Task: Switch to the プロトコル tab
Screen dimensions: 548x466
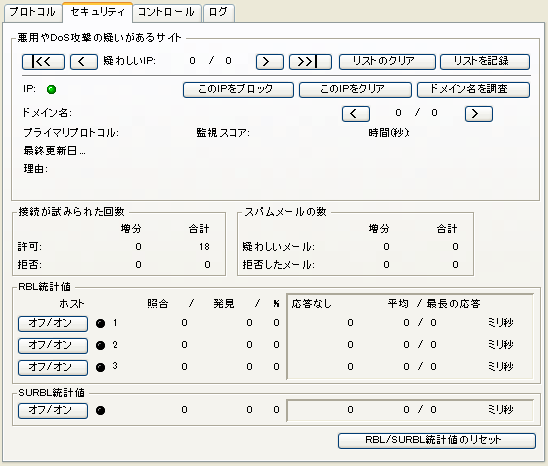Action: coord(33,12)
